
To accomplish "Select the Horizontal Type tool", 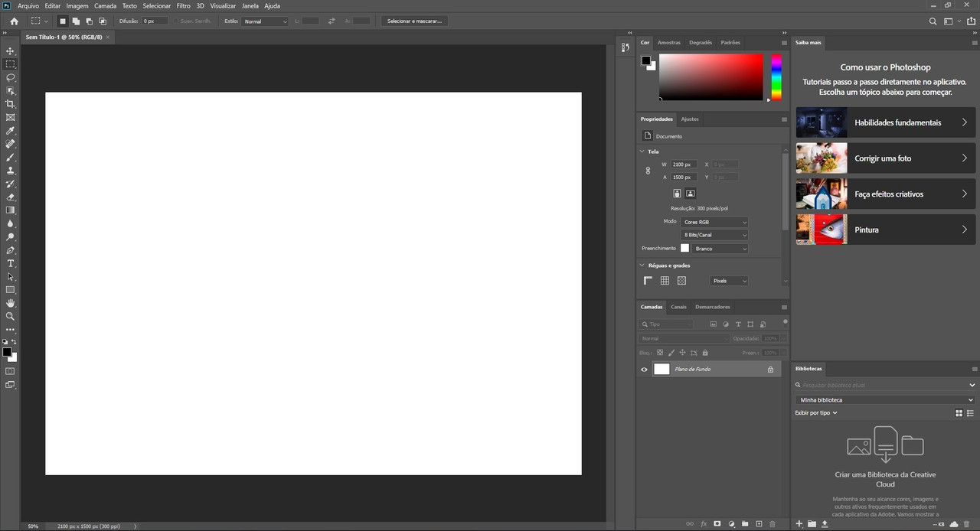I will coord(10,263).
